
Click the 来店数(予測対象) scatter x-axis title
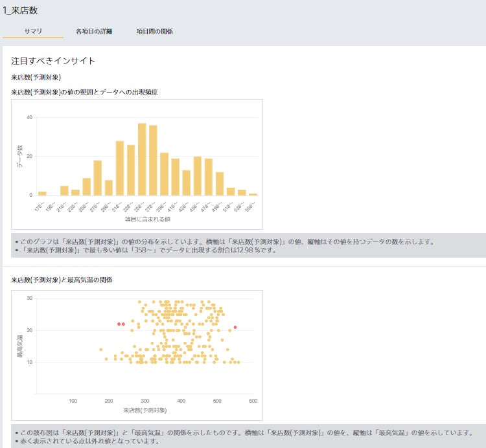click(145, 410)
